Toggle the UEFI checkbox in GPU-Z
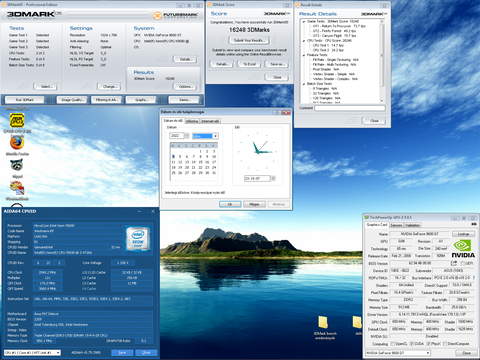The image size is (480, 360). point(463,263)
